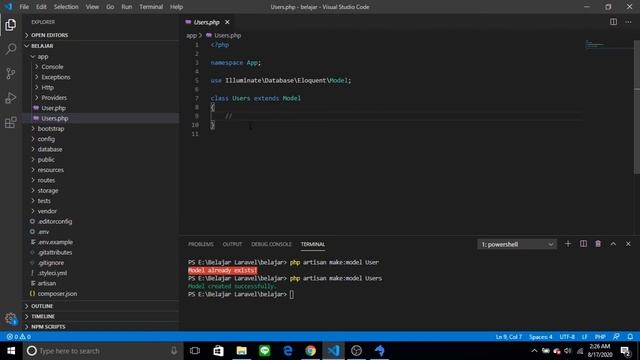The height and width of the screenshot is (360, 640).
Task: Open OBS Studio from the taskbar
Action: [x=356, y=351]
